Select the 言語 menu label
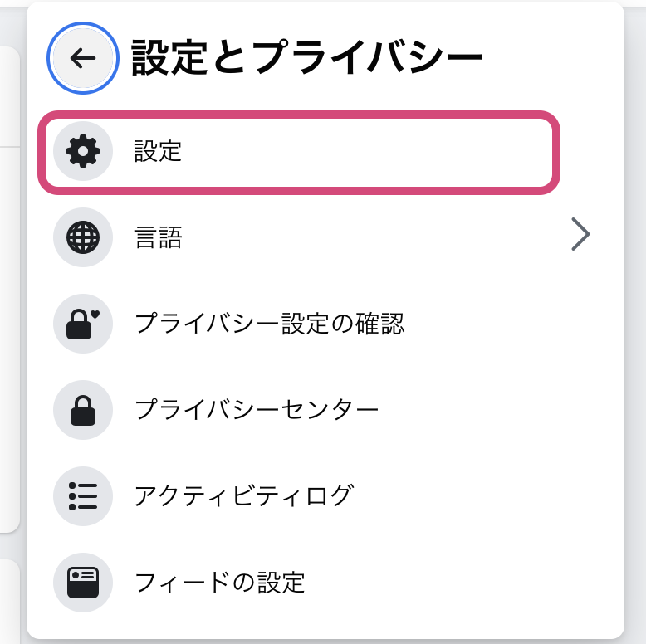 tap(158, 237)
